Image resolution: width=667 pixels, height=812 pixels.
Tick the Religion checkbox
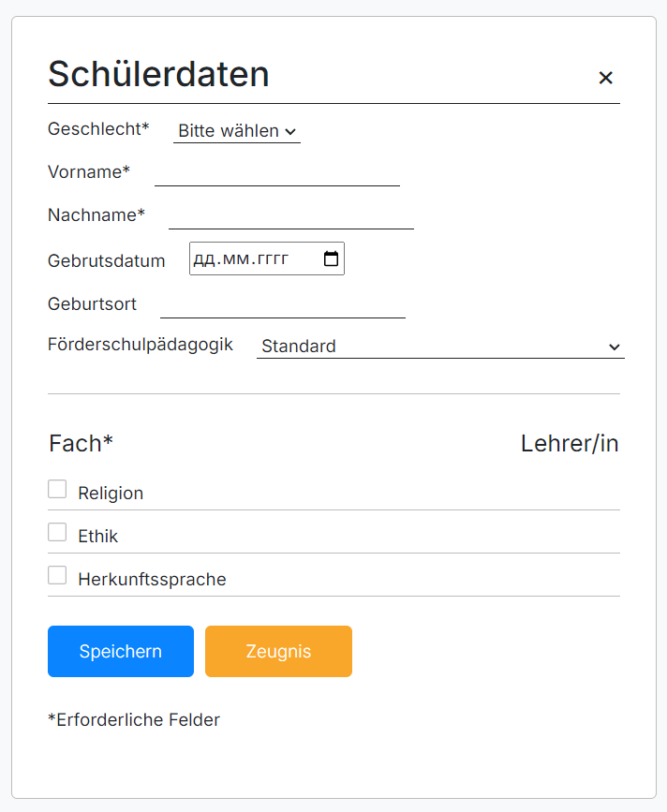(57, 489)
